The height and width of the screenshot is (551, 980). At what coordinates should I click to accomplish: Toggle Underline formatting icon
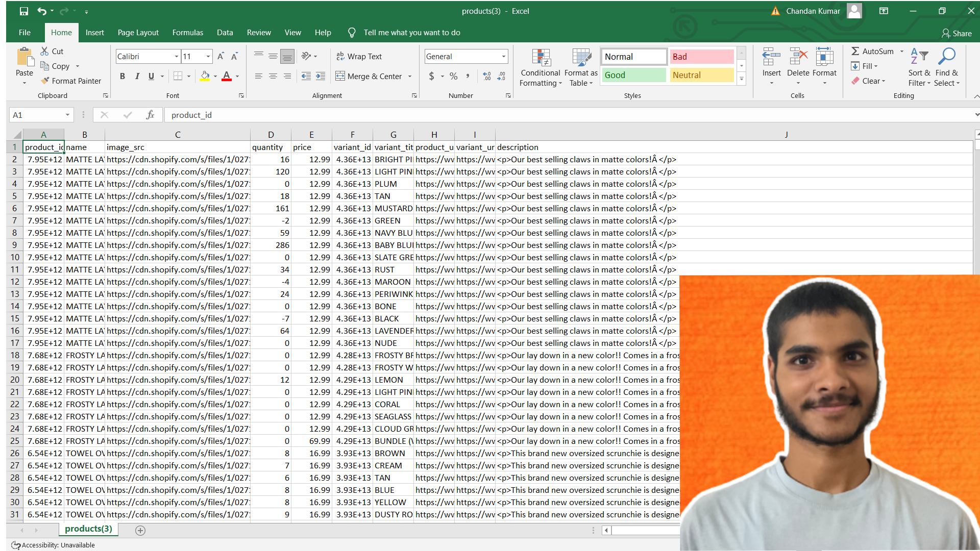pos(152,76)
